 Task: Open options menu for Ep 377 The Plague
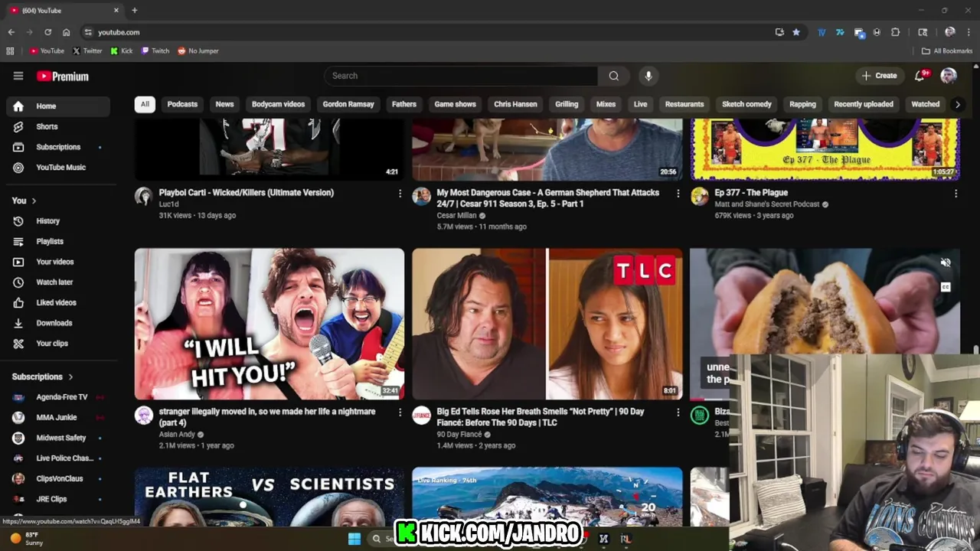tap(955, 194)
